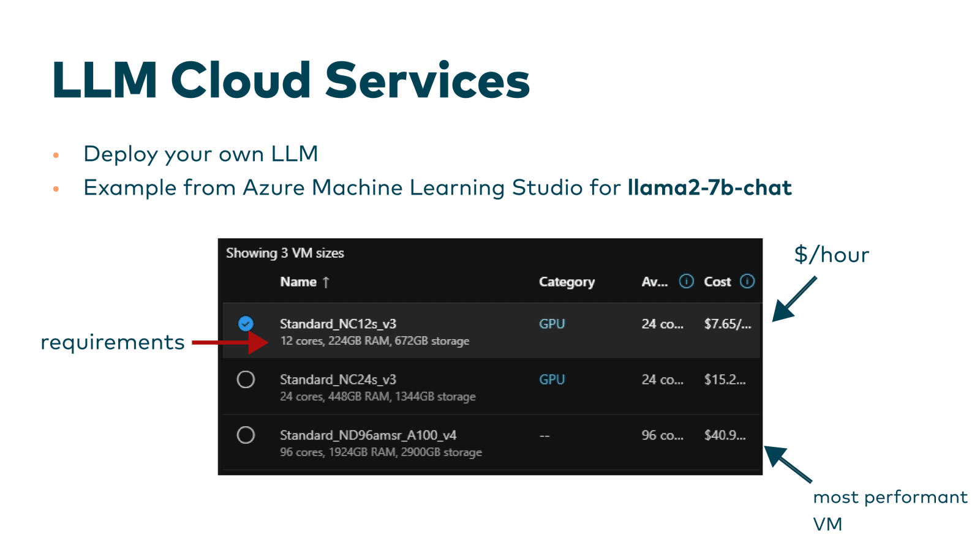Select the Standard_NC24s_v3 radio button
The height and width of the screenshot is (551, 980).
[246, 380]
